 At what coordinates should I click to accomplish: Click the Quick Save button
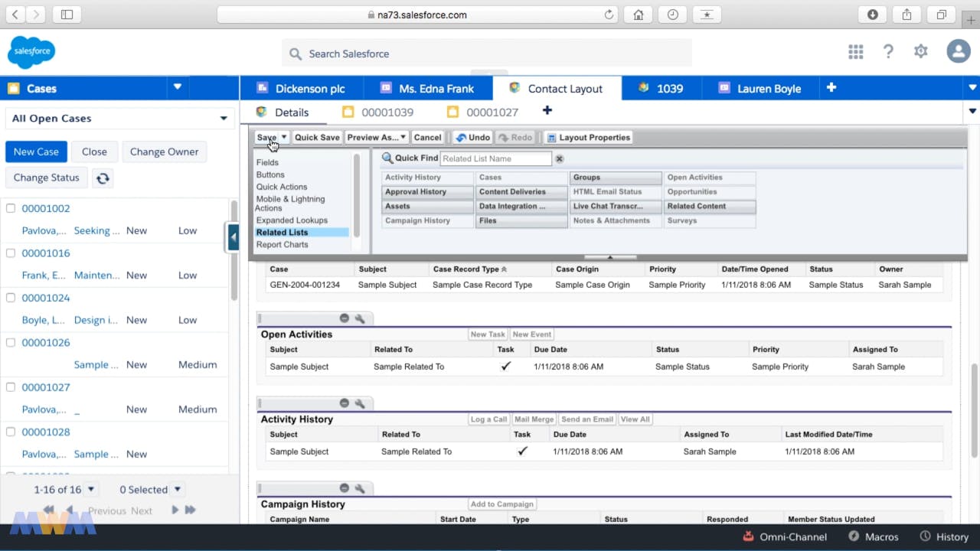317,138
